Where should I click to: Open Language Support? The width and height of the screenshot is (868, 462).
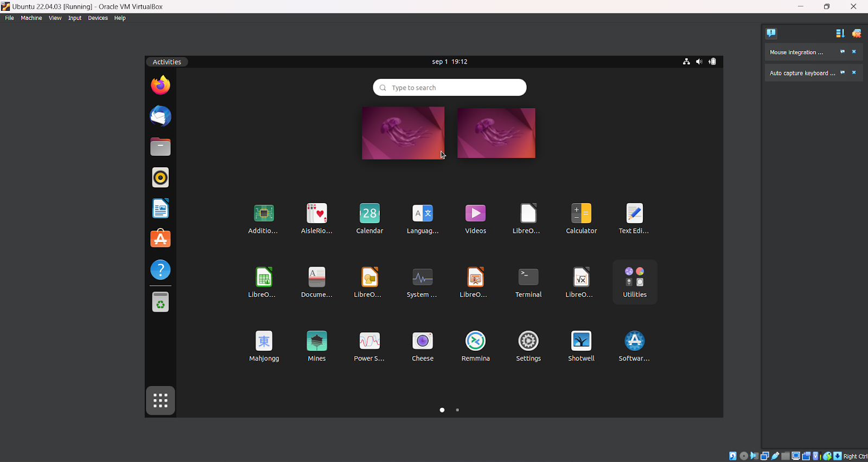pos(423,218)
